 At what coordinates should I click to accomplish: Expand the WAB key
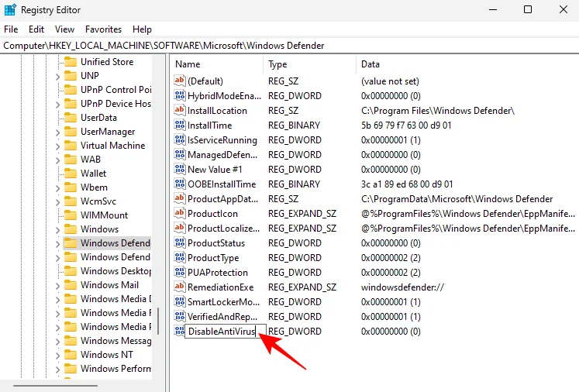(x=57, y=160)
